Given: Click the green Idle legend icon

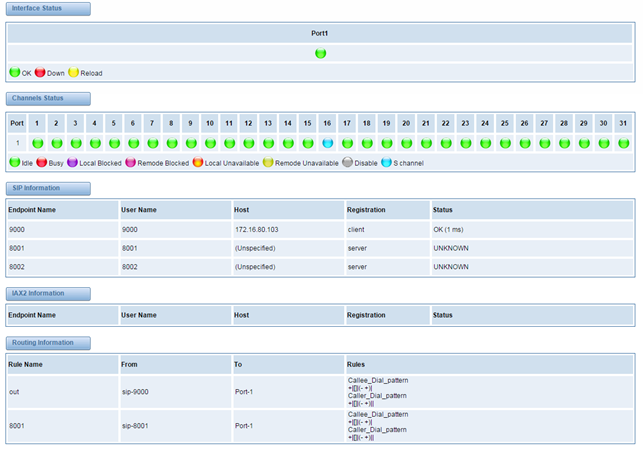Looking at the screenshot, I should pyautogui.click(x=15, y=162).
